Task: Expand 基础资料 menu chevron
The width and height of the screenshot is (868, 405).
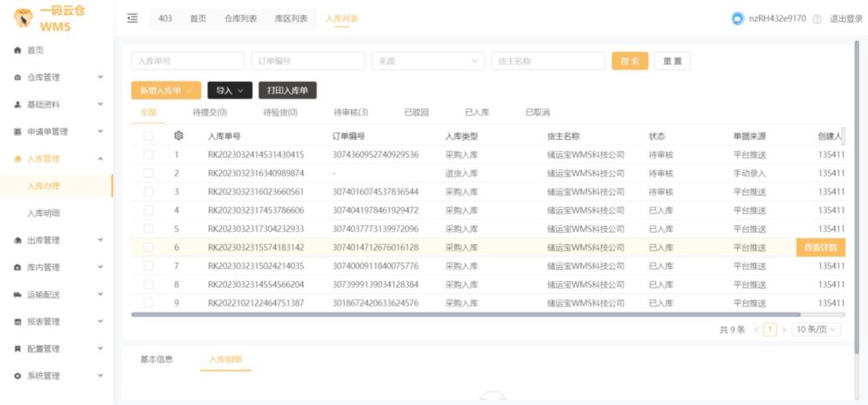Action: [x=100, y=105]
